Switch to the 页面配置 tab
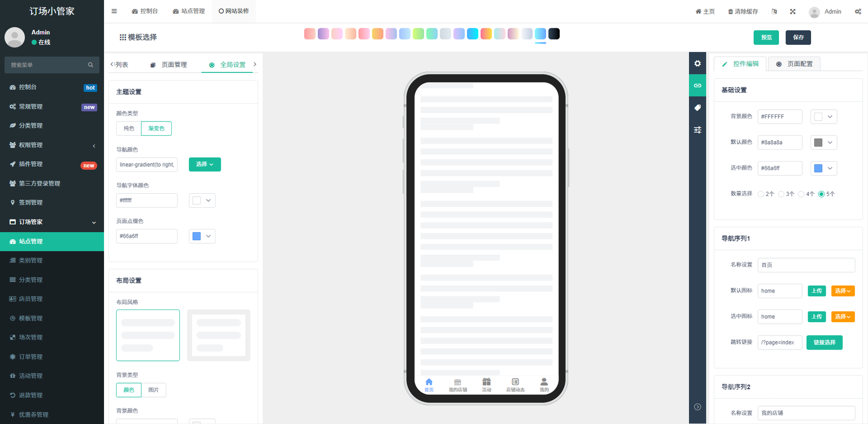Image resolution: width=868 pixels, height=424 pixels. pyautogui.click(x=795, y=64)
